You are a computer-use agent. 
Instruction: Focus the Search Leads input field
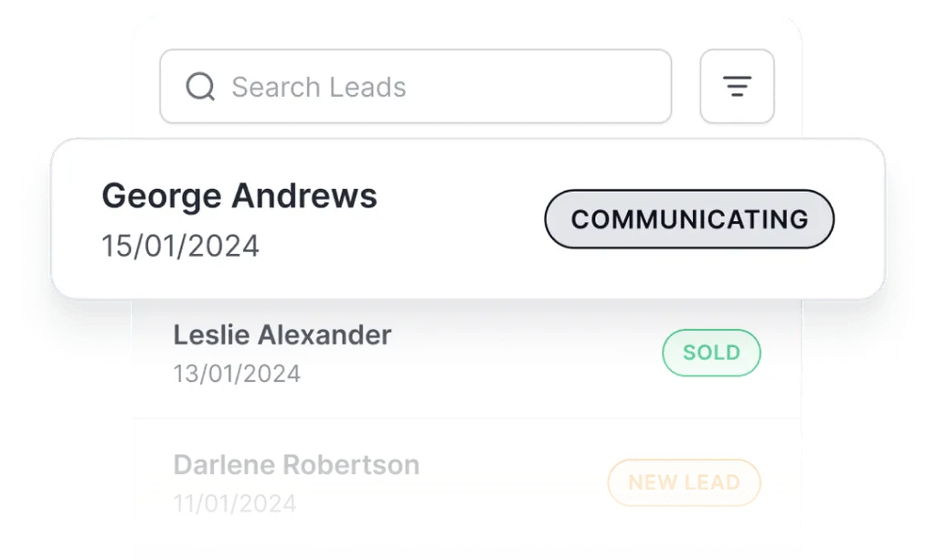pos(416,87)
